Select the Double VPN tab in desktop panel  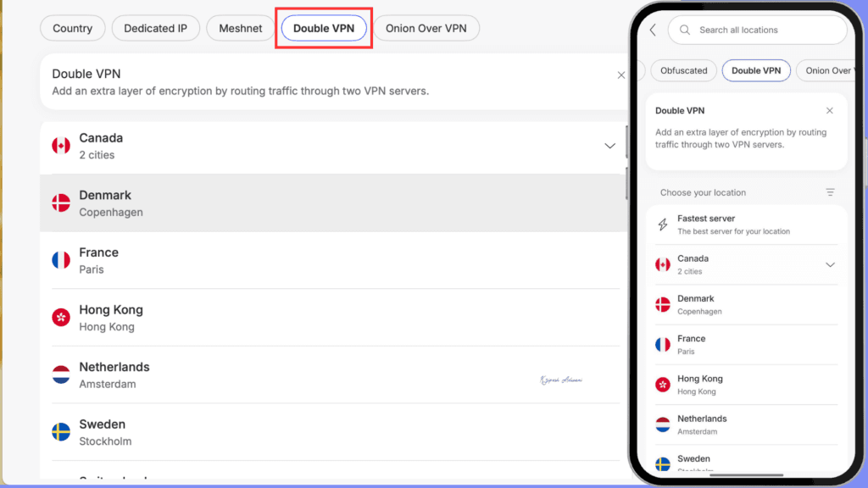coord(324,28)
